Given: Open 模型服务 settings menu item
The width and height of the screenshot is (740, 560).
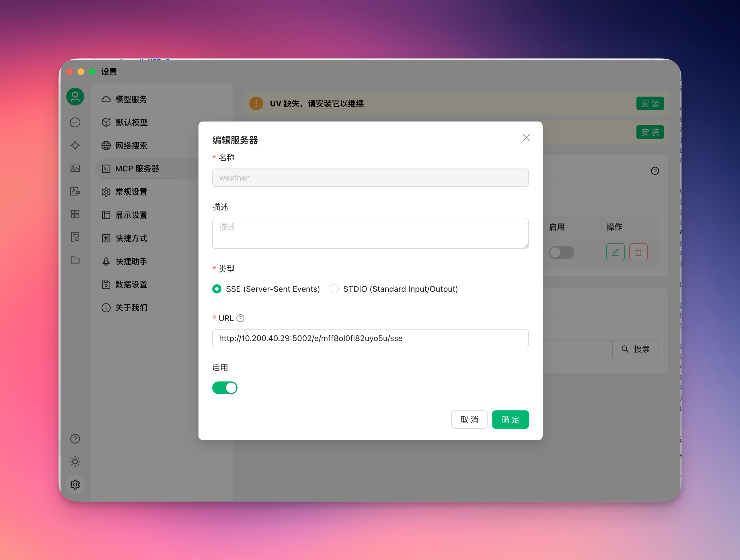Looking at the screenshot, I should [131, 99].
